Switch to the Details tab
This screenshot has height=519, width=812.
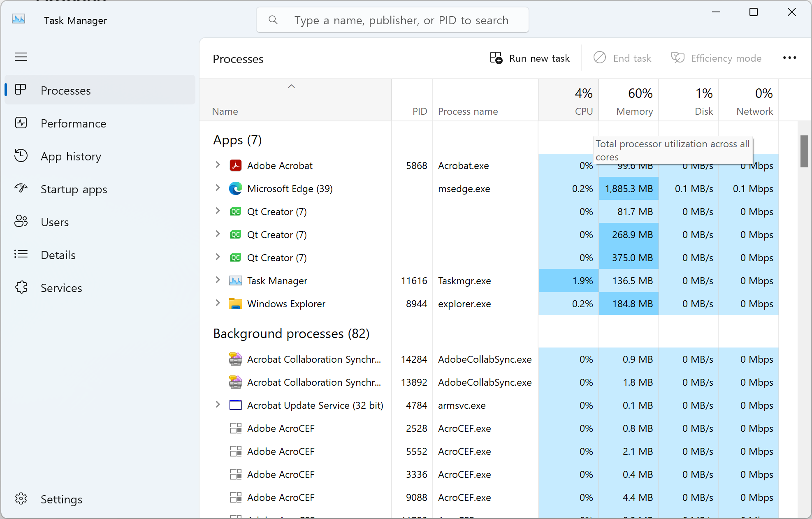point(58,255)
